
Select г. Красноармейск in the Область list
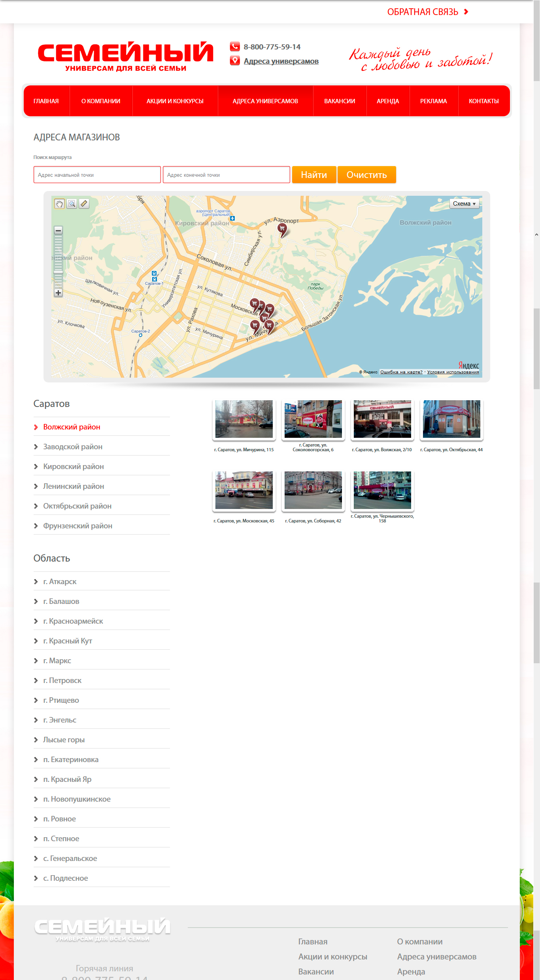coord(73,621)
